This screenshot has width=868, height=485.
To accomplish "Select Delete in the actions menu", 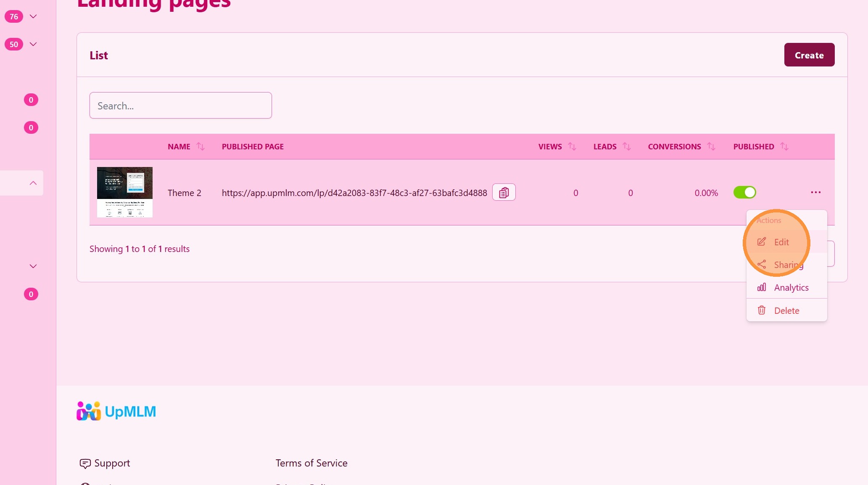I will tap(786, 310).
